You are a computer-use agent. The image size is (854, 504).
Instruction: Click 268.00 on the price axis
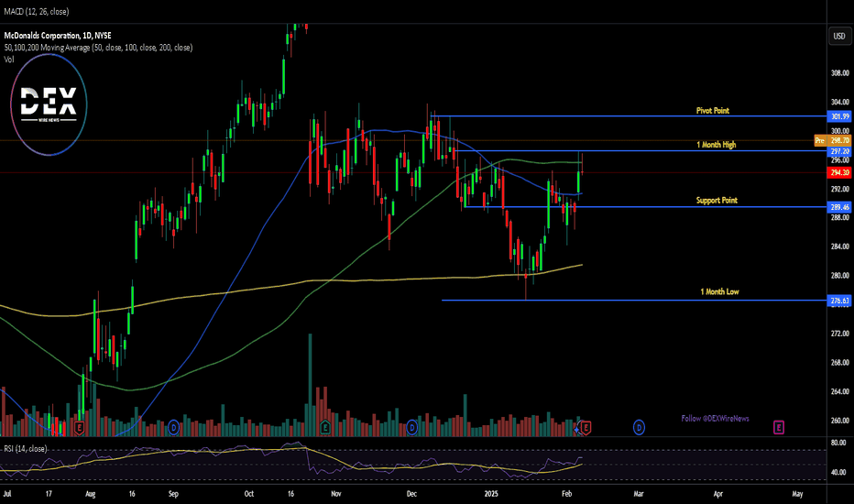pos(840,362)
